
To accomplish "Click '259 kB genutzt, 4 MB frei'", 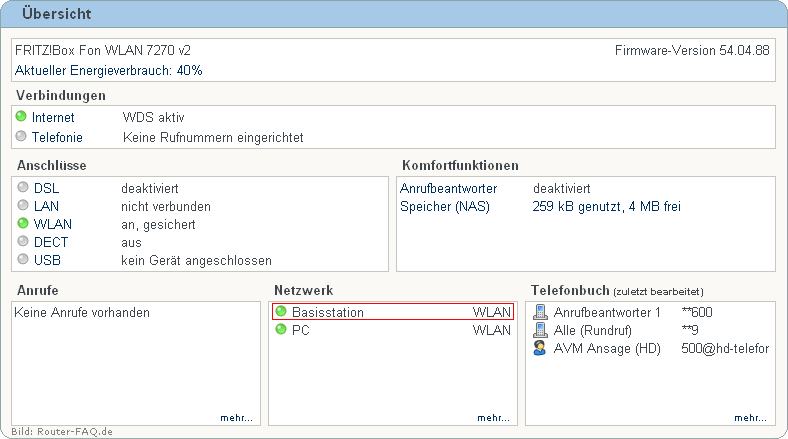I will point(607,206).
